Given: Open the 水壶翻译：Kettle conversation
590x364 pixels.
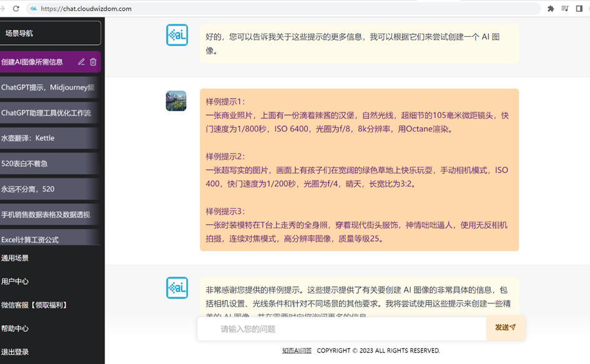Looking at the screenshot, I should pos(50,138).
